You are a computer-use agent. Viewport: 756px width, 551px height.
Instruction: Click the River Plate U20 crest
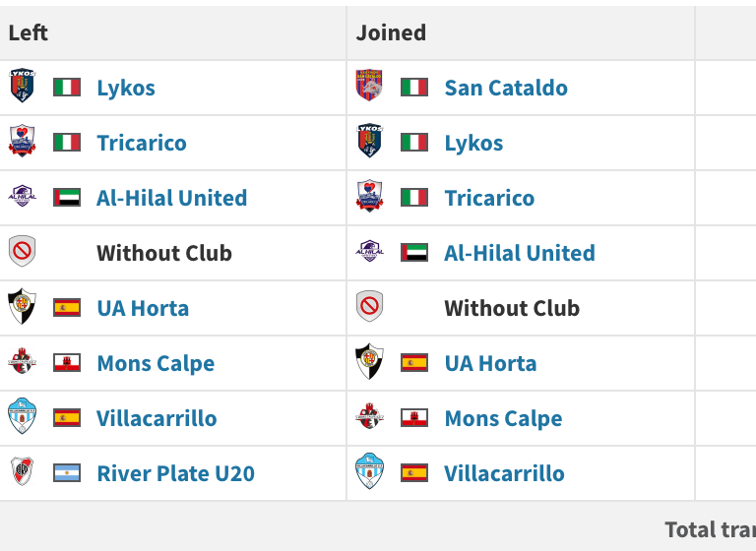coord(22,472)
